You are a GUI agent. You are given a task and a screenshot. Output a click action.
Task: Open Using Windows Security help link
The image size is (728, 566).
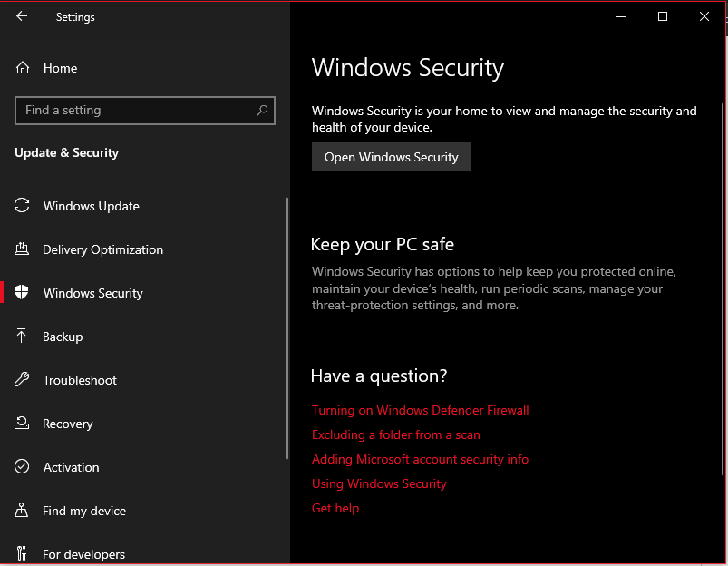pos(379,483)
